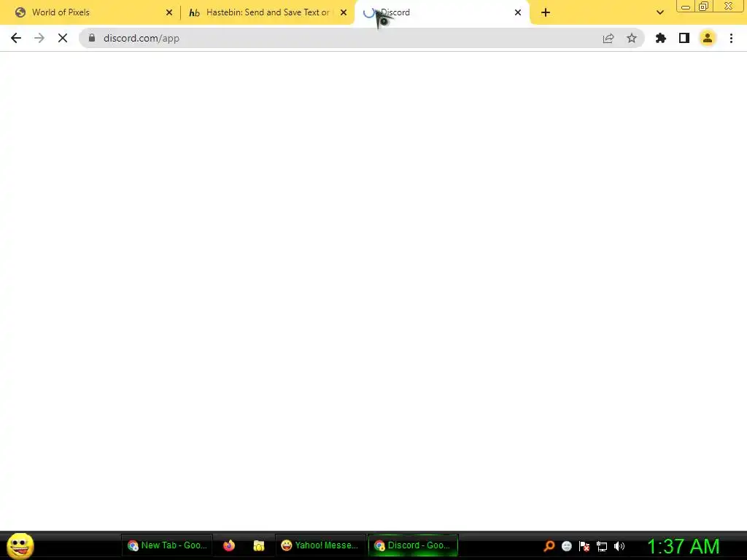Open the network tray icon
Screen dimensions: 747x560
[602, 546]
